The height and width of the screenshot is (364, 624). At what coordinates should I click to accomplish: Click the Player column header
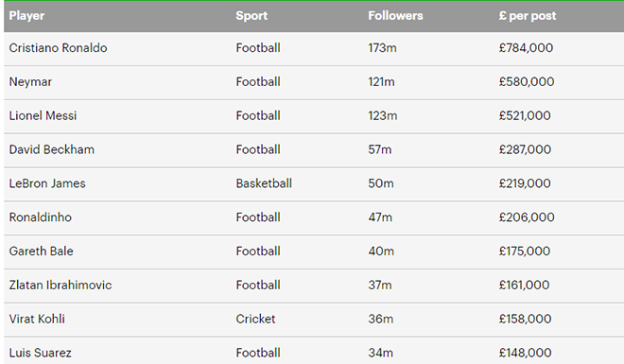tap(26, 16)
